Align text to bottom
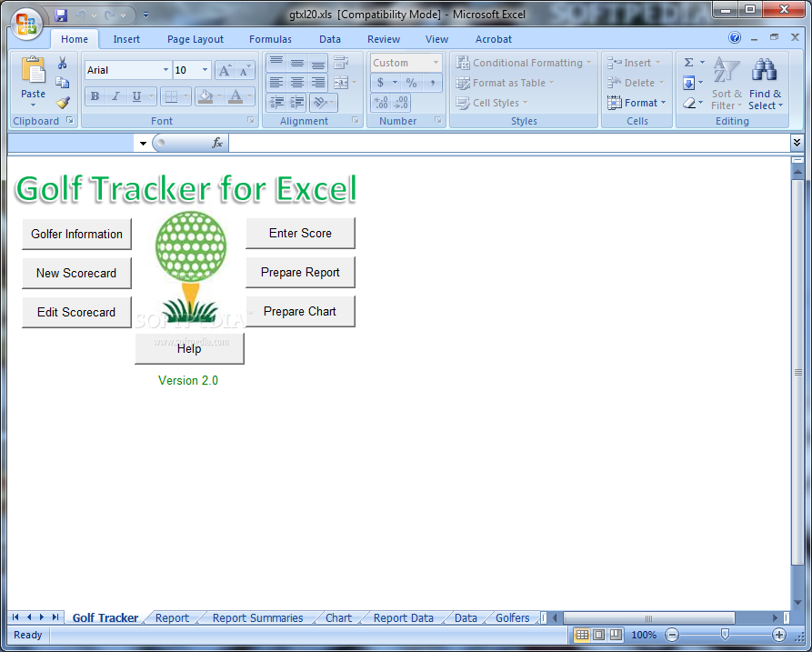Screen dimensions: 812x652 (318, 63)
